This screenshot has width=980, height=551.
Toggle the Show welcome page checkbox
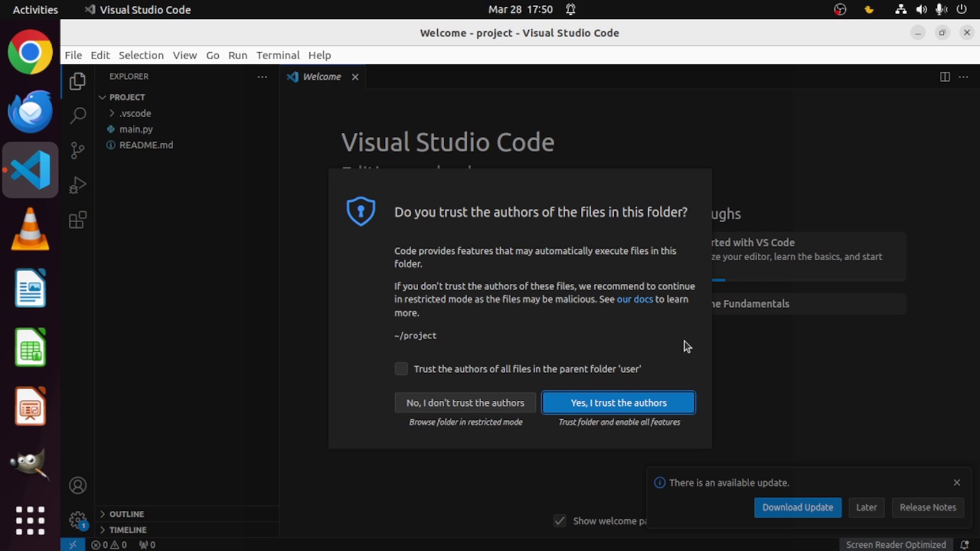click(560, 521)
